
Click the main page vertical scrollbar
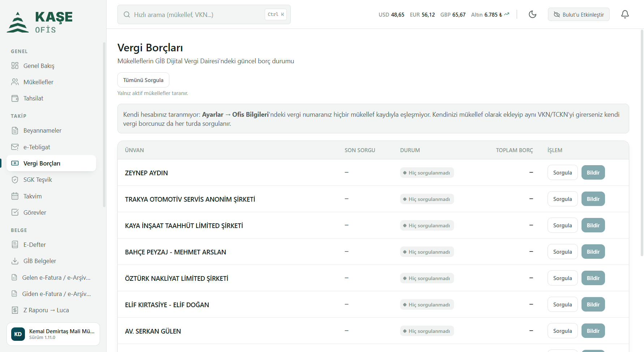(x=642, y=143)
